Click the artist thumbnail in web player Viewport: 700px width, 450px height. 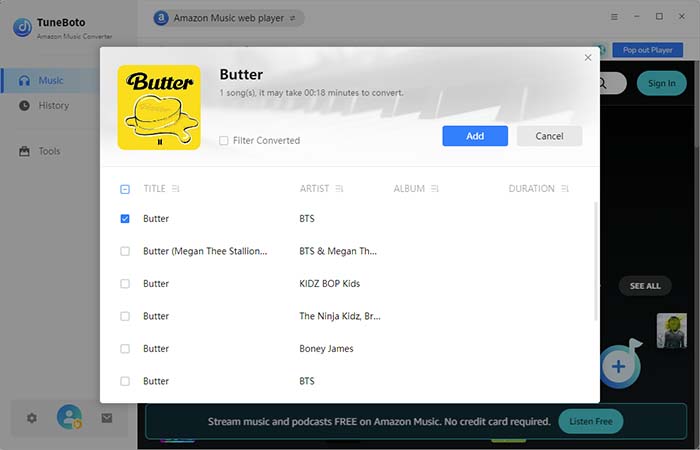(671, 330)
